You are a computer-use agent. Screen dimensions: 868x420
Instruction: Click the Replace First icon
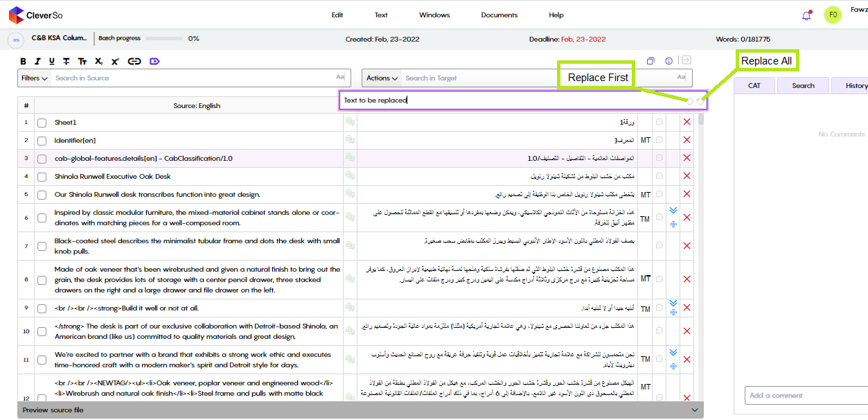coord(689,101)
